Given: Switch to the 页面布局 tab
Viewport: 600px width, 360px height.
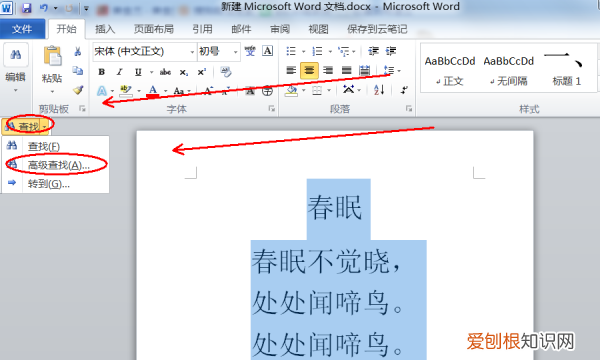Looking at the screenshot, I should tap(153, 29).
